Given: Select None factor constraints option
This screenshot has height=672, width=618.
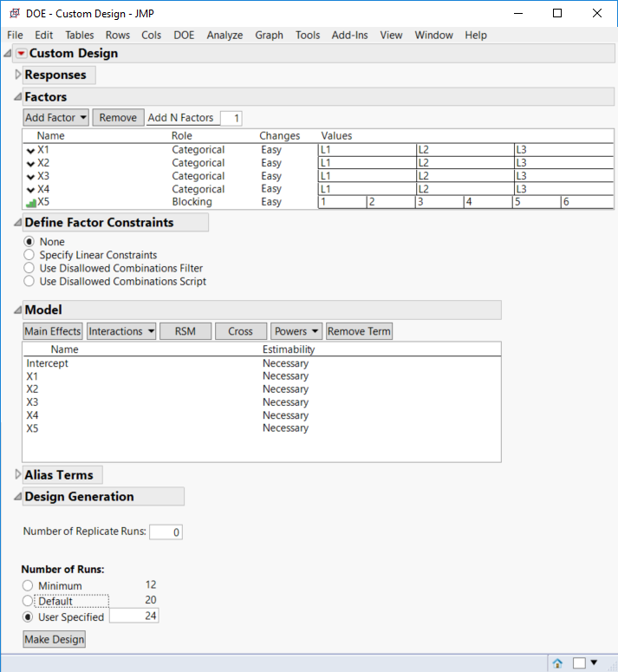Looking at the screenshot, I should [29, 242].
